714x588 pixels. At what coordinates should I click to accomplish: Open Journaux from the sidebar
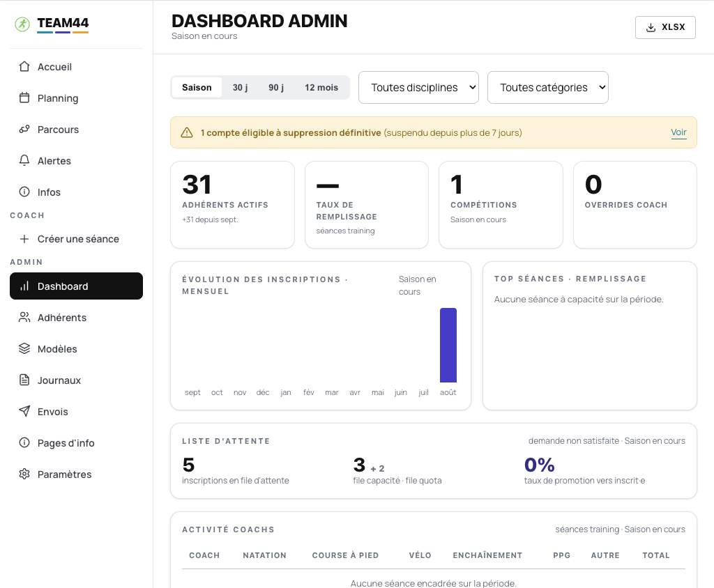[x=77, y=380]
